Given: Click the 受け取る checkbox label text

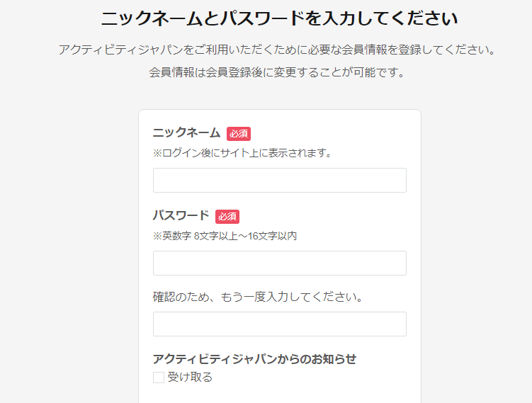Looking at the screenshot, I should click(x=190, y=378).
